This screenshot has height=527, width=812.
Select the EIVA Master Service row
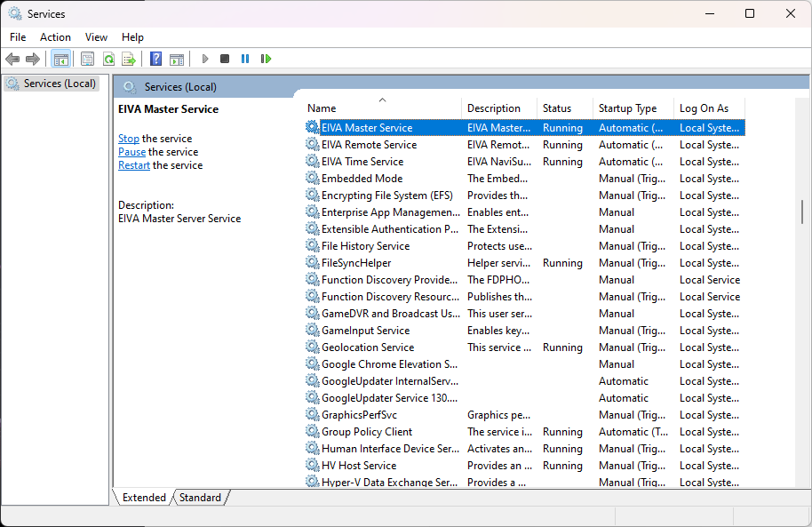[524, 127]
